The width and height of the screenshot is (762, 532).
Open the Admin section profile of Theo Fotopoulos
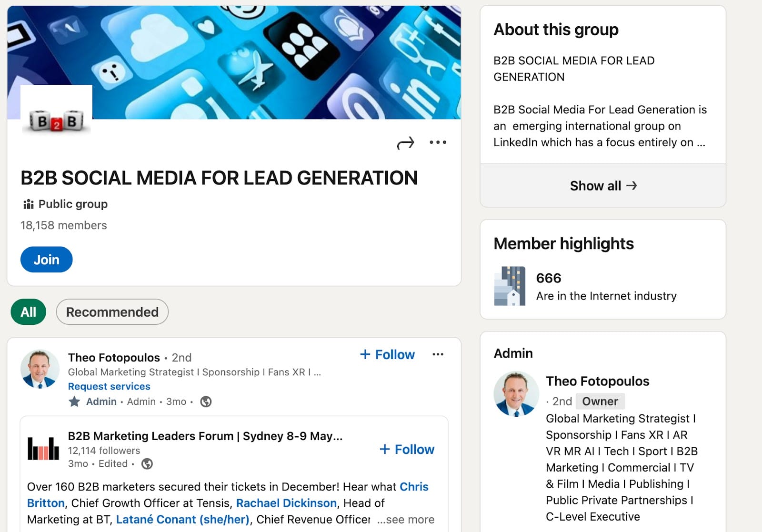[597, 381]
